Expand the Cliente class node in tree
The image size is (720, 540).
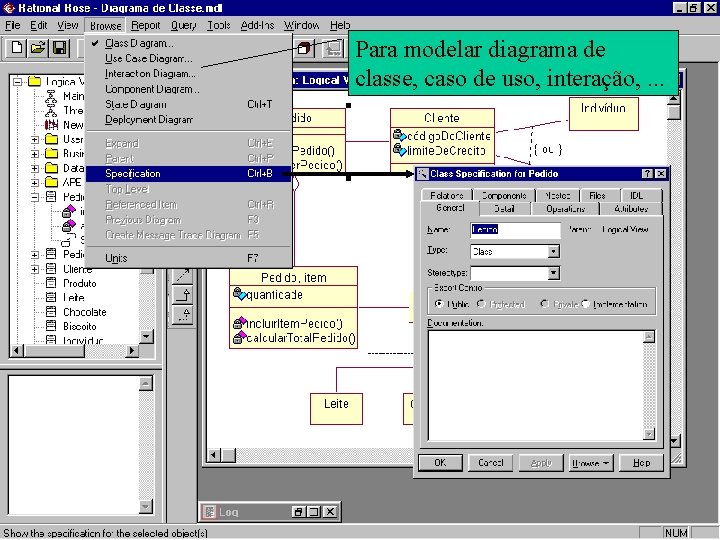pos(35,269)
